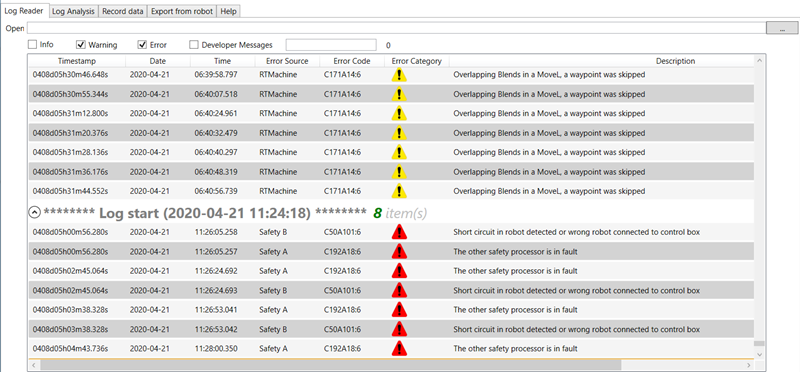Uncheck the Warning filter checkbox
Image resolution: width=800 pixels, height=372 pixels.
(x=81, y=44)
